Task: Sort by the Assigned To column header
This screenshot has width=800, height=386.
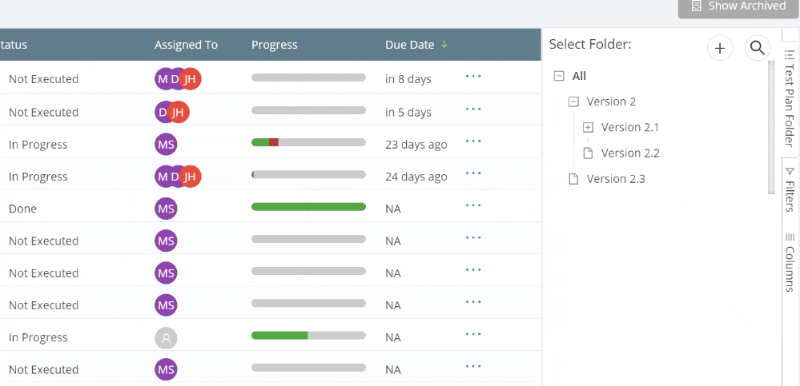Action: 186,45
